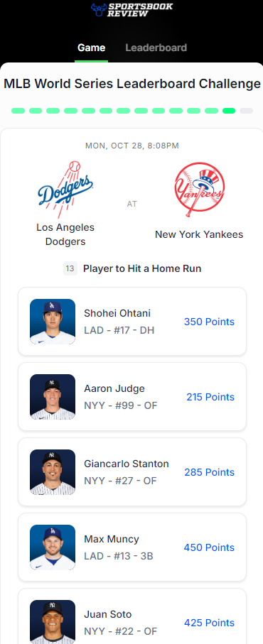263x644 pixels.
Task: Click the question number 13 badge
Action: click(x=70, y=268)
